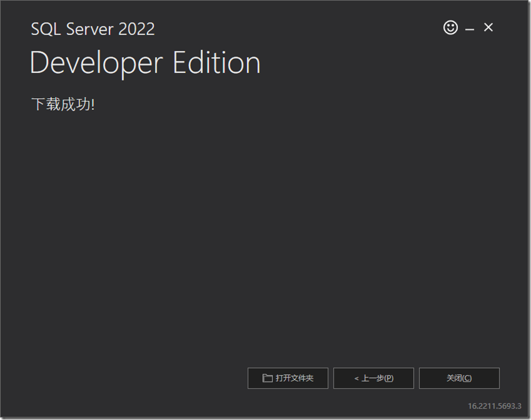Return to the previous step using 上一步

[373, 378]
